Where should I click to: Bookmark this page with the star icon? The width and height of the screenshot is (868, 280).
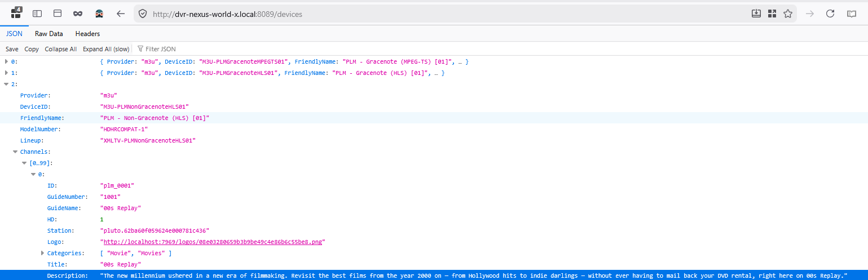[788, 14]
